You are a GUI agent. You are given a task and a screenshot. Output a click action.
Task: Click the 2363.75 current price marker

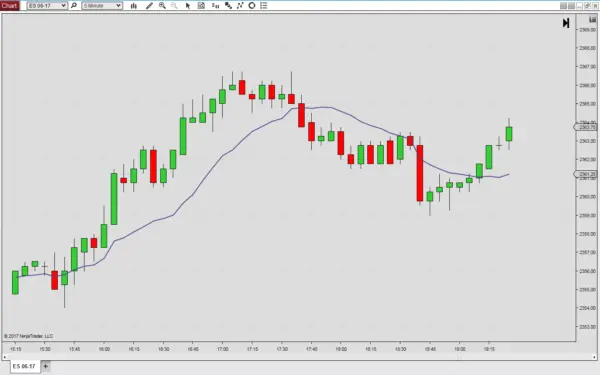(586, 127)
